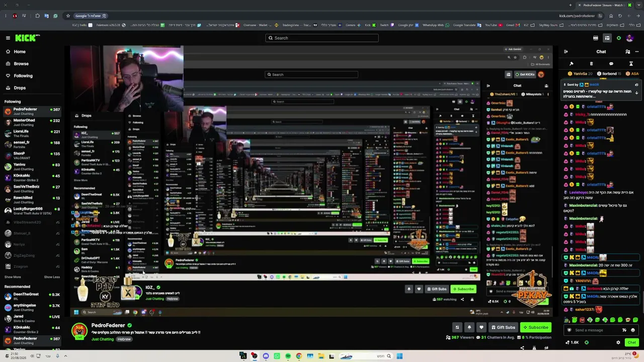Open Yanivu channel in Following list
The image size is (644, 362).
32,166
